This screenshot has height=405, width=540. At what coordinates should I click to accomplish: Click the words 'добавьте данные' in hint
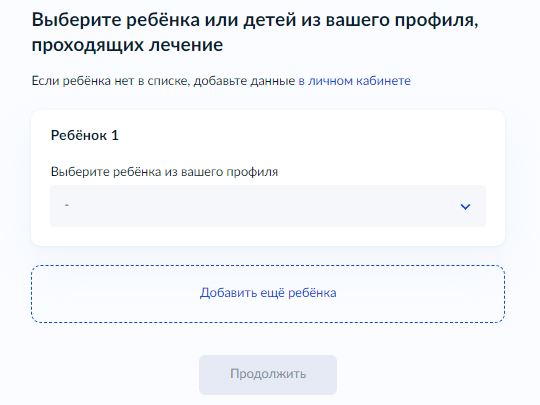244,81
